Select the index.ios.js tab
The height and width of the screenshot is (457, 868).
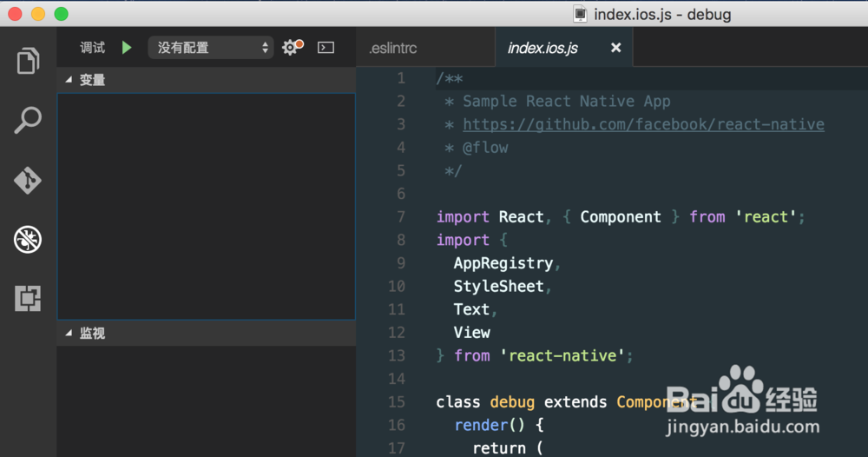[x=542, y=49]
